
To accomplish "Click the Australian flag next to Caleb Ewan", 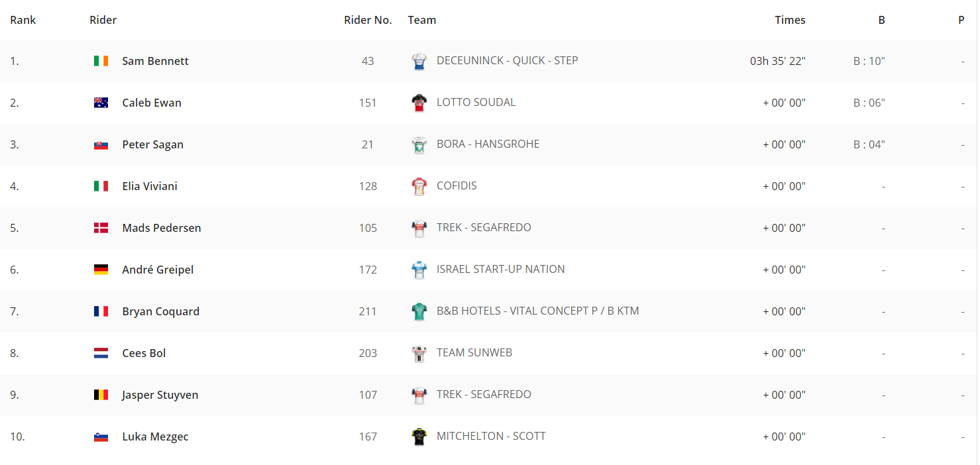I will [101, 103].
